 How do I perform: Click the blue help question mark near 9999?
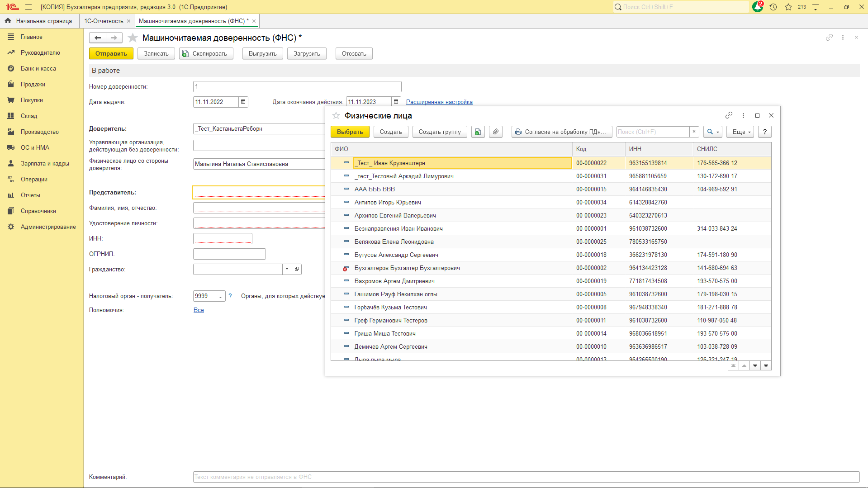click(230, 296)
